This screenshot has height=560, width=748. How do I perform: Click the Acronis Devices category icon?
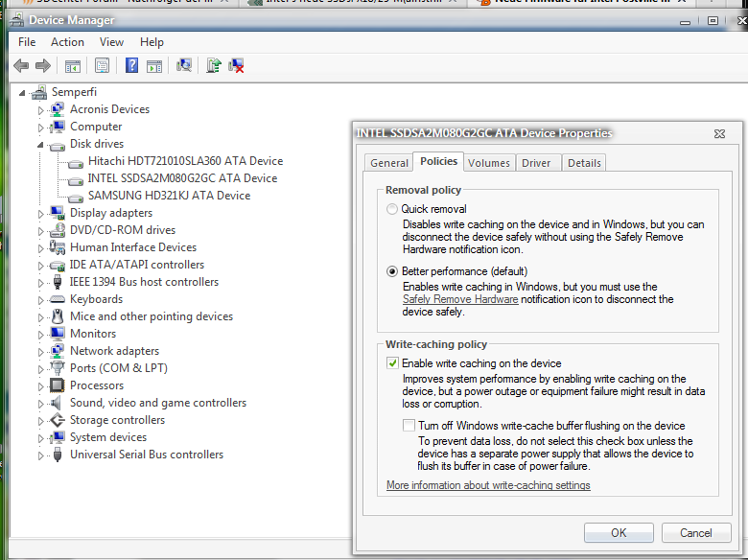(58, 109)
